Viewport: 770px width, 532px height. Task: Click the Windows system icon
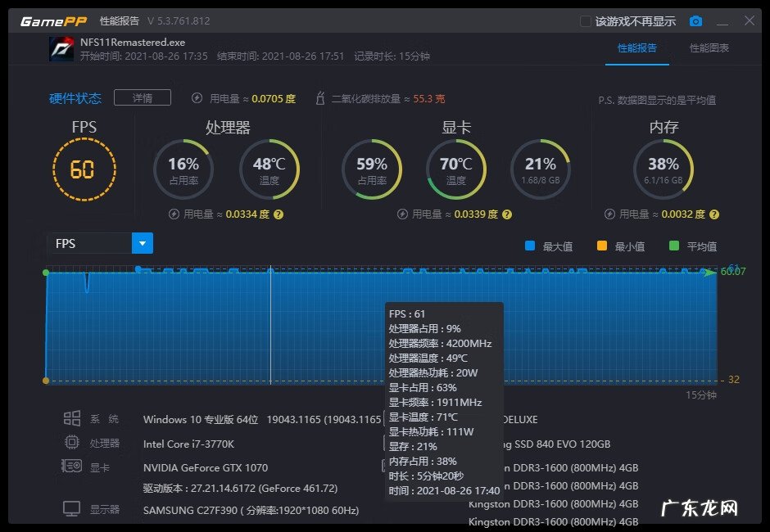click(72, 418)
